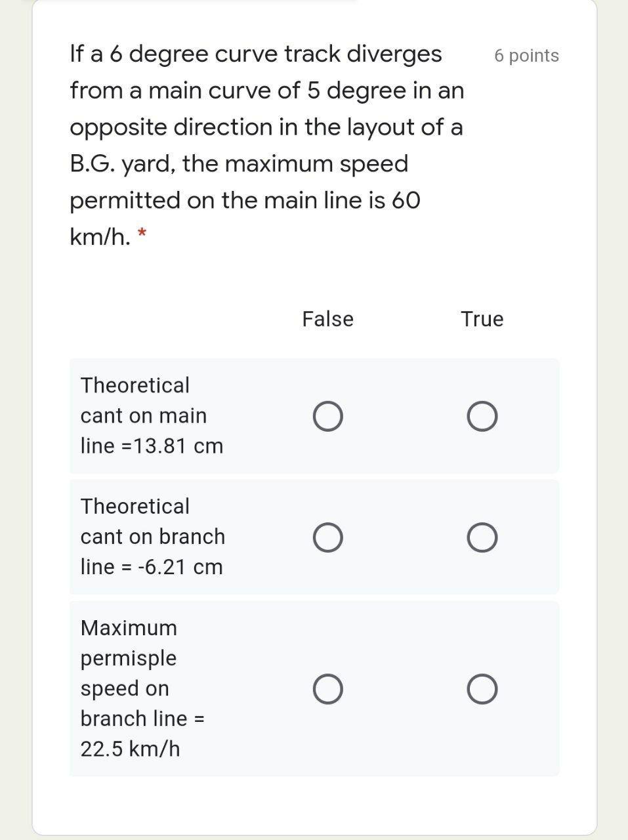Choose False for branch line speed 22.5 km/h

click(327, 689)
